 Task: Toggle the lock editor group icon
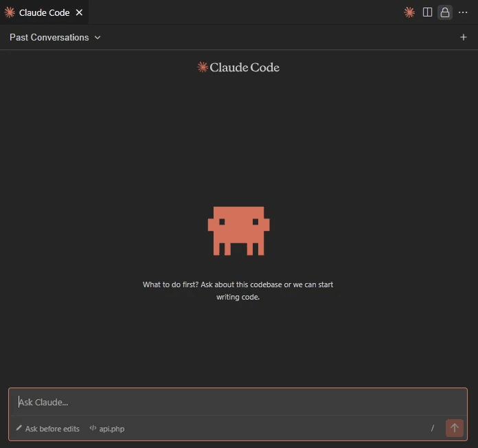point(445,12)
